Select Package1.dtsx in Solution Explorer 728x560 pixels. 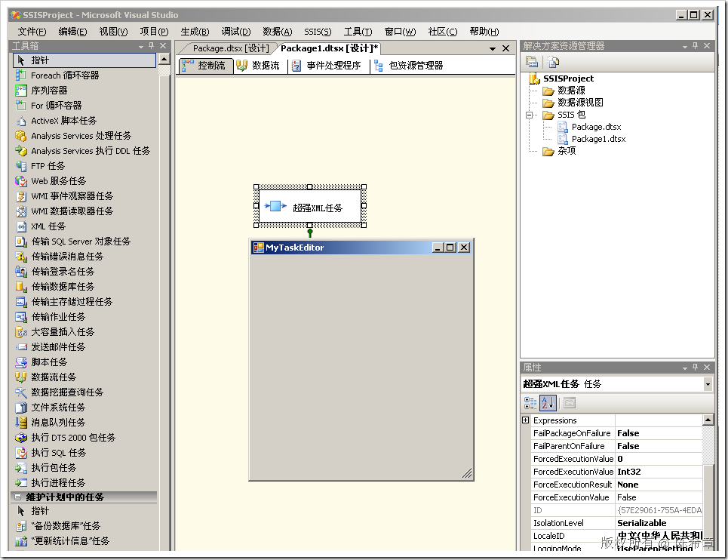598,139
